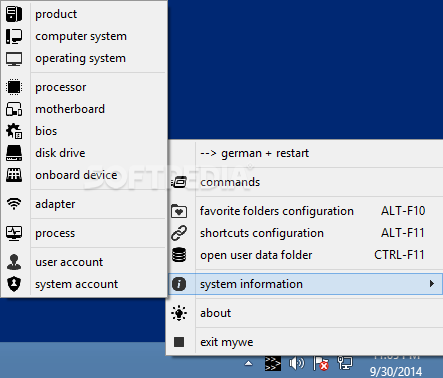Image resolution: width=443 pixels, height=378 pixels.
Task: Click the system account shield icon
Action: click(x=14, y=284)
